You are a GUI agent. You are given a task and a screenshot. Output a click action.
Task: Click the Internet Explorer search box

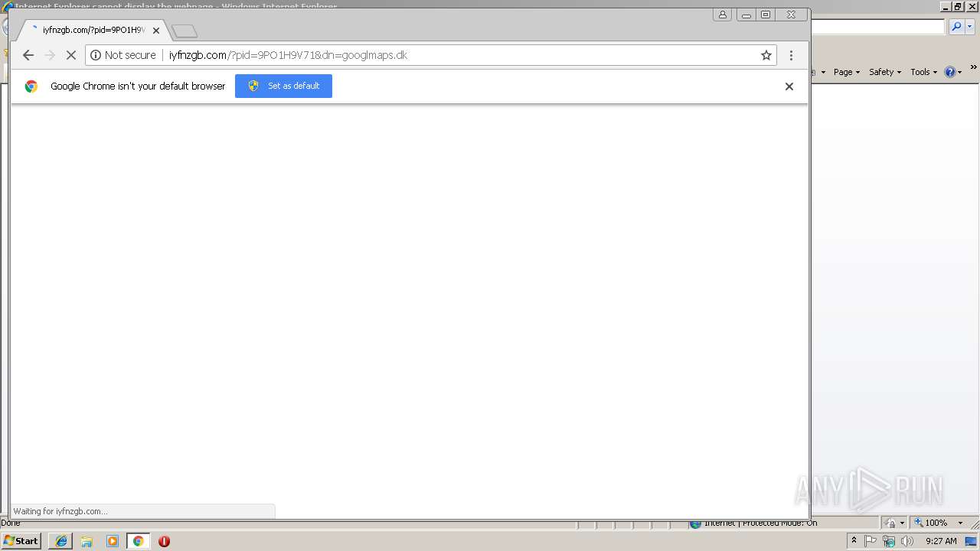point(877,27)
